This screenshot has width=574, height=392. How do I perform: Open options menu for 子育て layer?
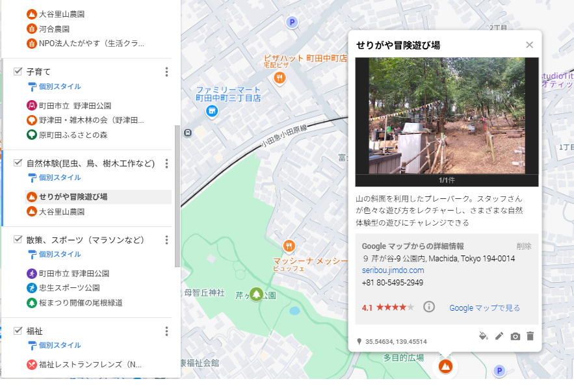tap(166, 72)
